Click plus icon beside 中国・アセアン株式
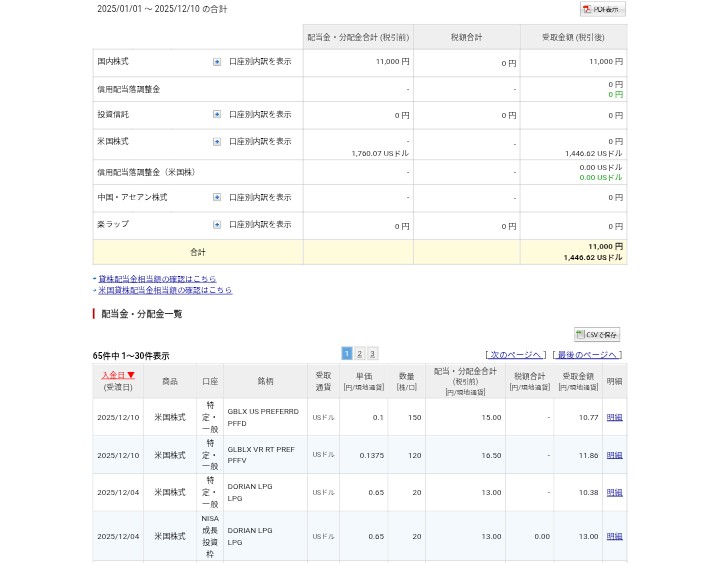 pyautogui.click(x=217, y=198)
